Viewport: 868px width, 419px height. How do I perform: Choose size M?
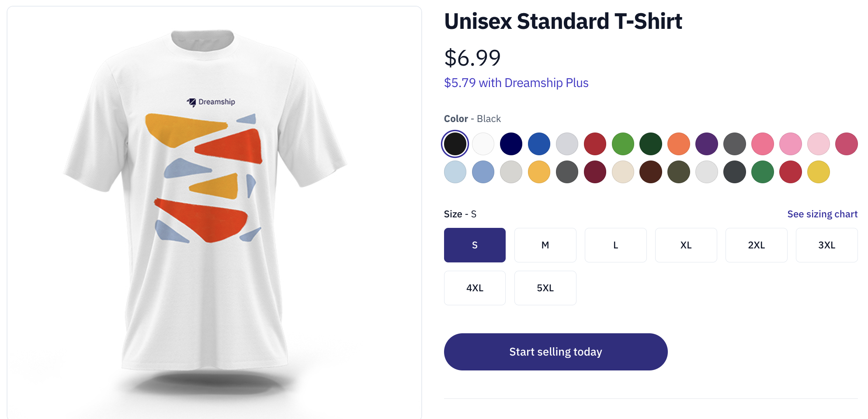coord(545,245)
